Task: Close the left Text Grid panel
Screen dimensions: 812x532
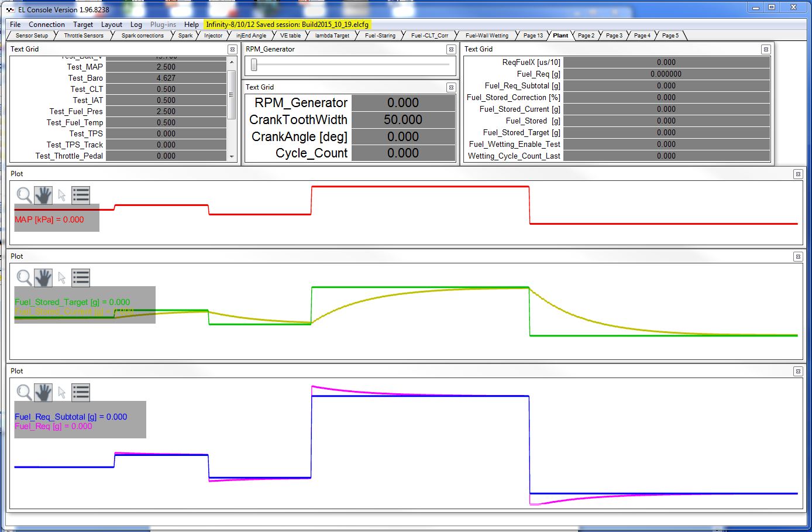Action: point(232,50)
